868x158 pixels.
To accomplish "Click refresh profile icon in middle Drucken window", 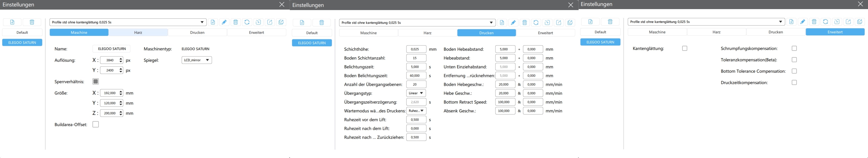I will [536, 22].
